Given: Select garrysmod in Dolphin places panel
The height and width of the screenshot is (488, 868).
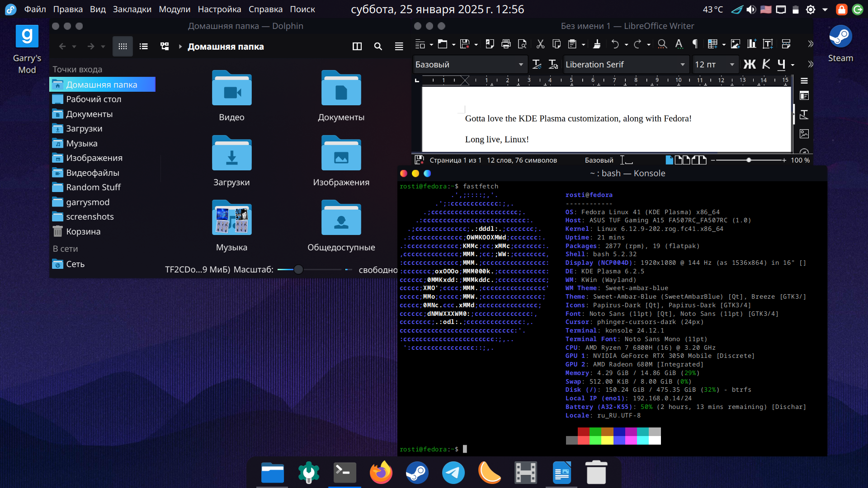Looking at the screenshot, I should pos(102,202).
